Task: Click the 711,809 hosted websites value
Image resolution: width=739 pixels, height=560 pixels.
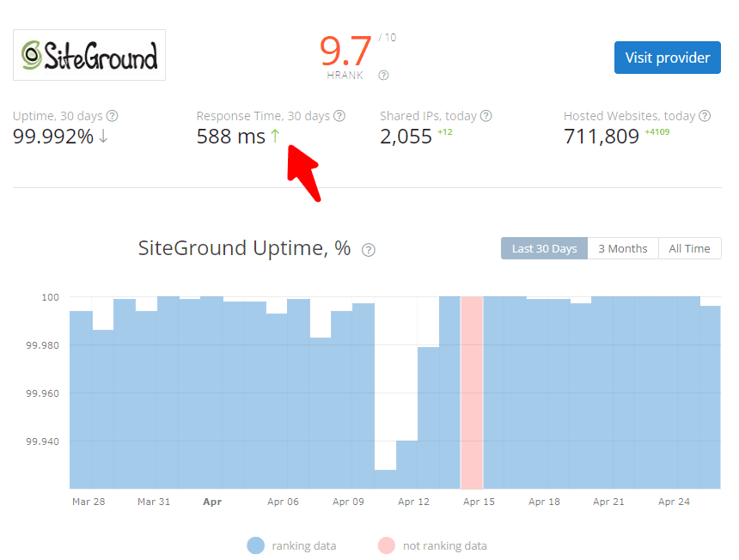Action: point(602,137)
